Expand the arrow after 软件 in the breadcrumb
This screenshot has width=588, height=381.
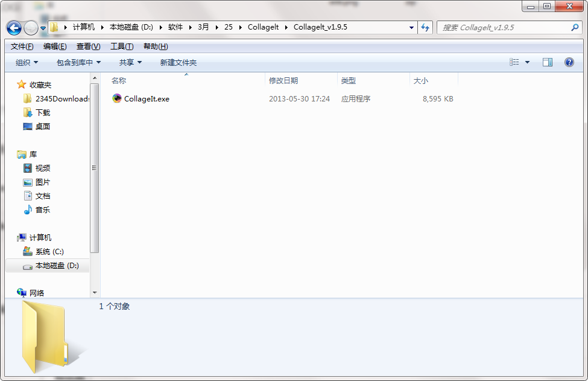click(x=191, y=27)
